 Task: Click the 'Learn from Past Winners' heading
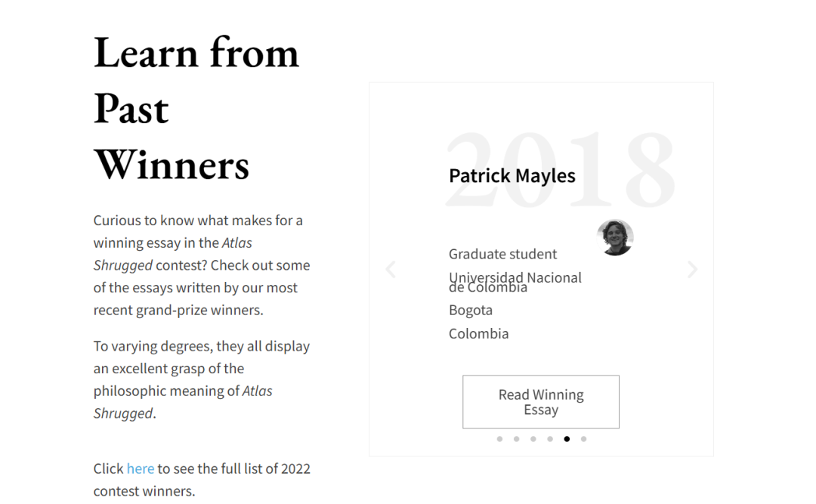(x=196, y=108)
